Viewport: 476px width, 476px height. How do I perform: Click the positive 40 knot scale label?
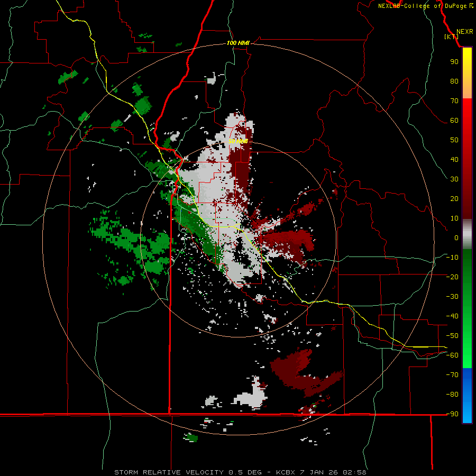pyautogui.click(x=454, y=160)
